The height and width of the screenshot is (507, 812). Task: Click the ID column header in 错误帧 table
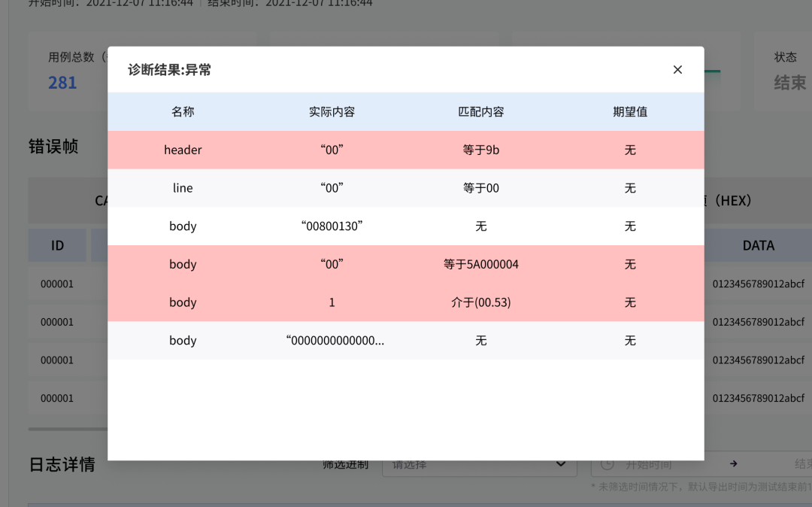point(57,246)
